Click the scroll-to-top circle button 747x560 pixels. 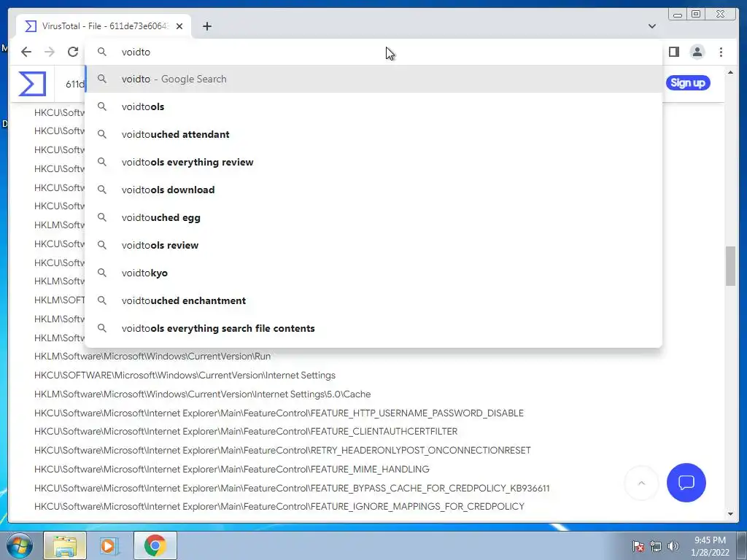[641, 483]
